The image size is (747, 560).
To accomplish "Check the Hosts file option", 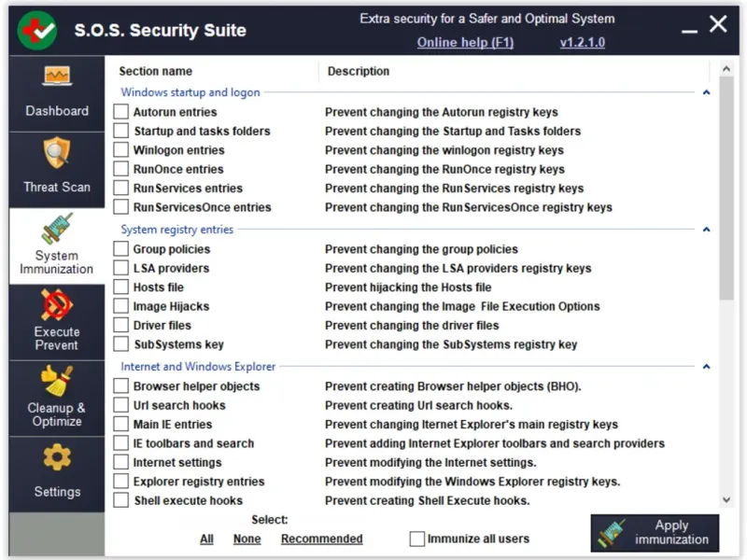I will coord(121,287).
